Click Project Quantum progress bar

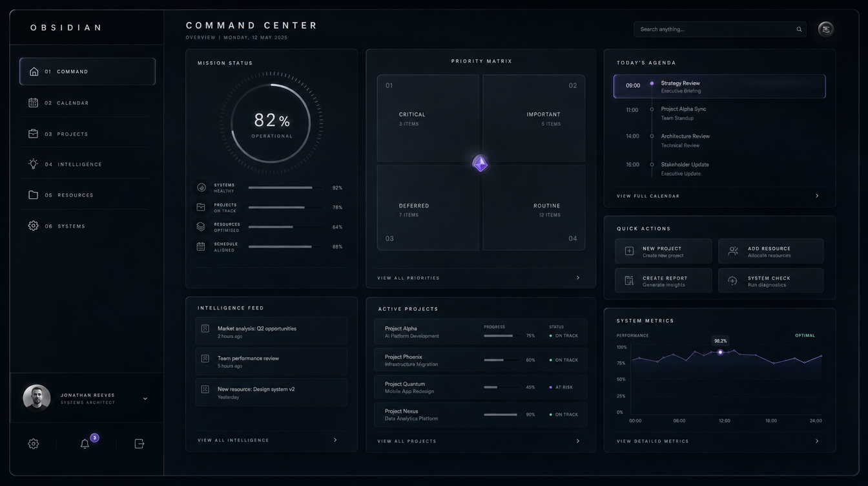501,387
